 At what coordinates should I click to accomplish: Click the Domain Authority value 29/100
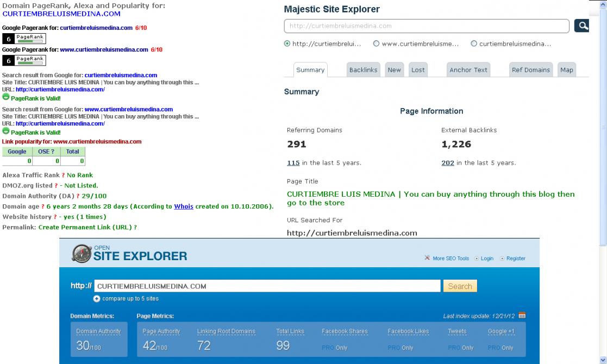(94, 196)
